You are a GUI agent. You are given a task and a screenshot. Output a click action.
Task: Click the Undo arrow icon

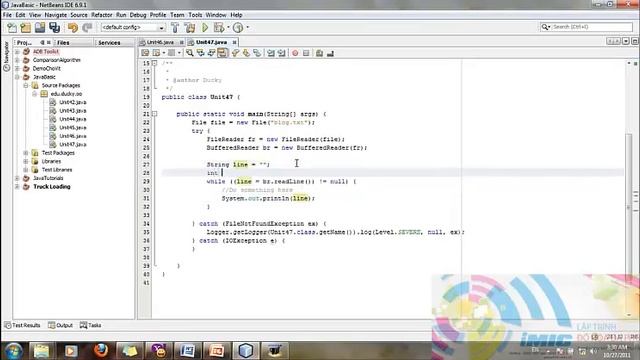73,27
